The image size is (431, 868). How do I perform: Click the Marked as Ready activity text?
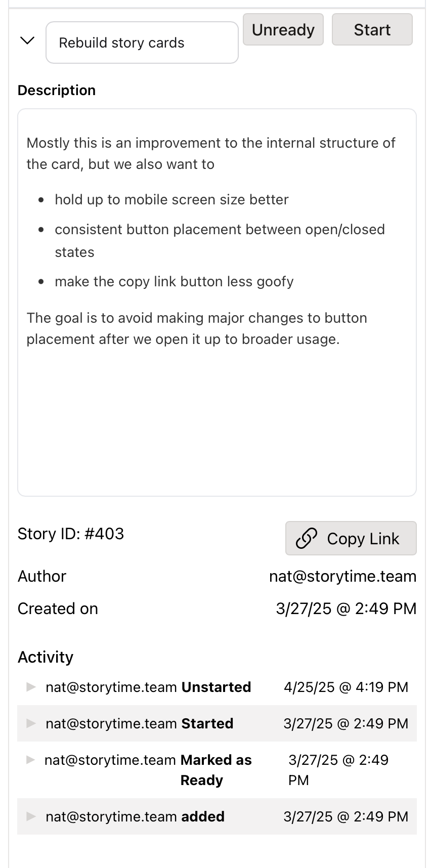215,769
